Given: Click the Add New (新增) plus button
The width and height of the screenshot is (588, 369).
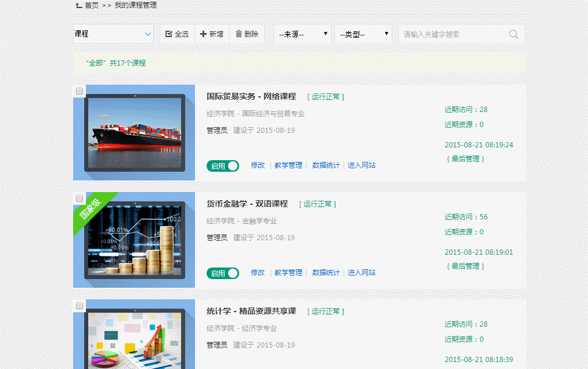Looking at the screenshot, I should coord(212,34).
